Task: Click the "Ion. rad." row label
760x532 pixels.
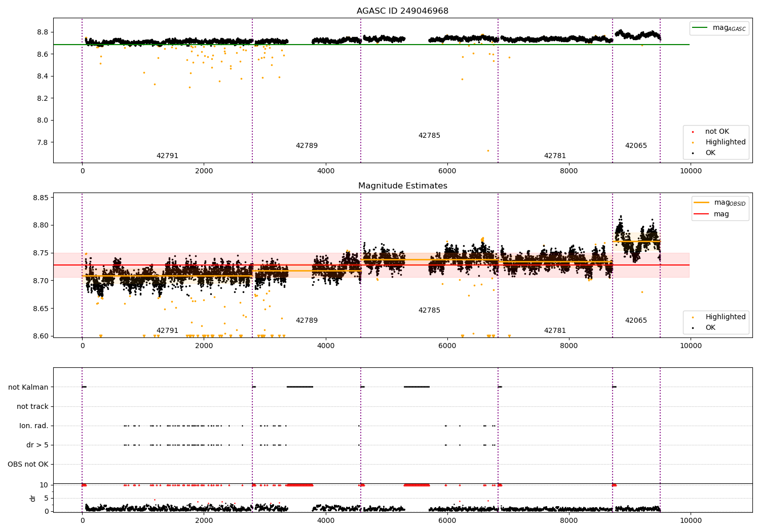Action: click(34, 426)
